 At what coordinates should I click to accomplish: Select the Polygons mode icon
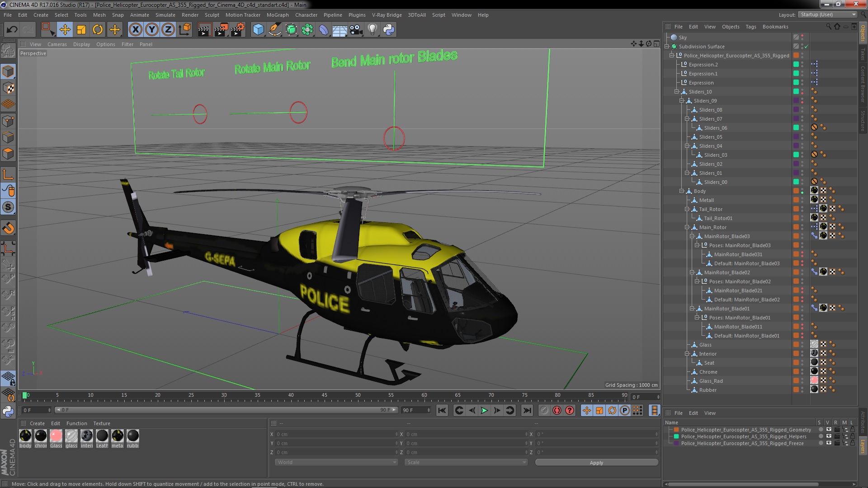(8, 154)
